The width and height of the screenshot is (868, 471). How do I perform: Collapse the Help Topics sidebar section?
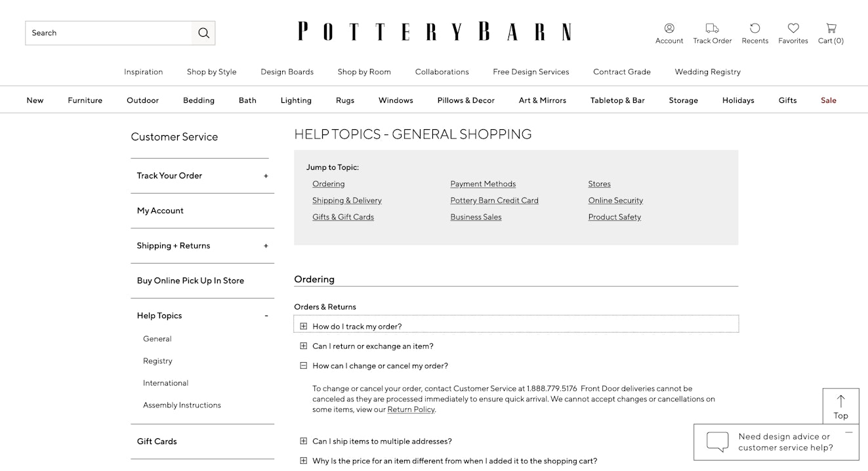coord(266,316)
